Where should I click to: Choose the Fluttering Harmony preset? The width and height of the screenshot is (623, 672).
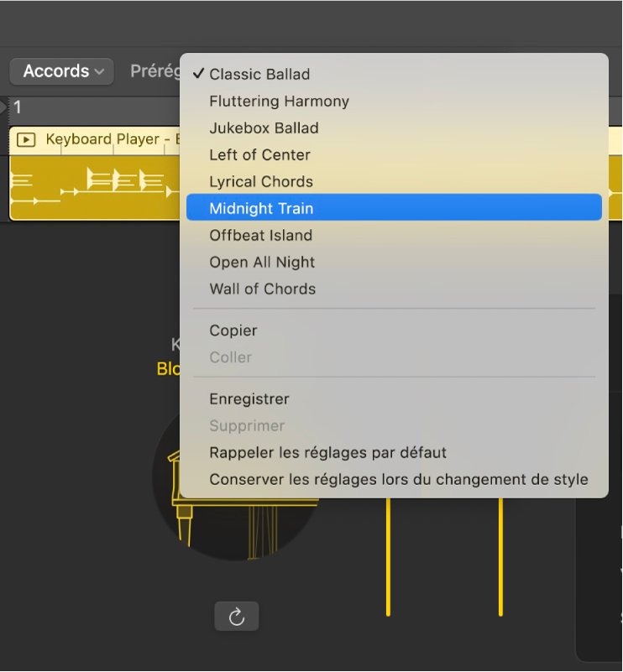click(394, 102)
